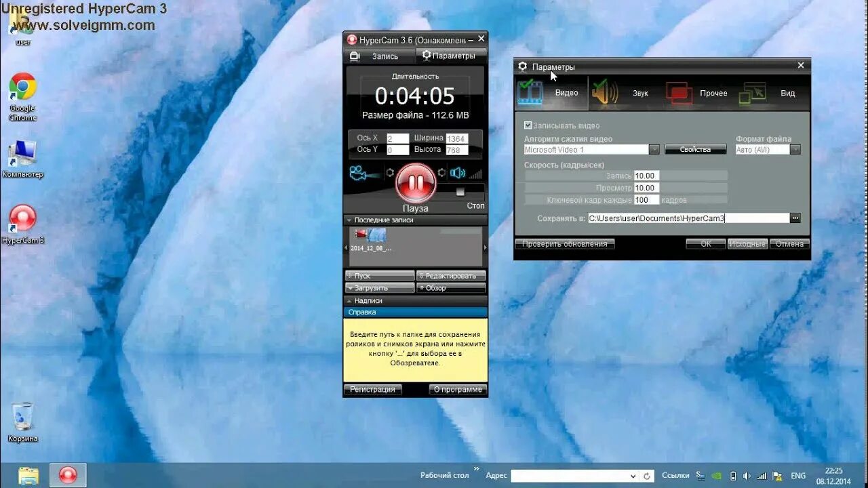Image resolution: width=868 pixels, height=488 pixels.
Task: Open the Видео tab in Параметры
Action: click(x=551, y=93)
